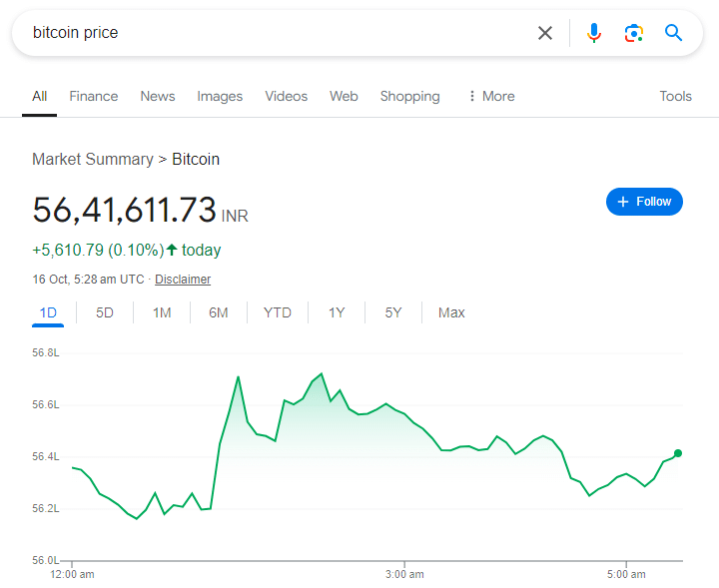Select the 1M chart range
The height and width of the screenshot is (588, 719).
[162, 312]
